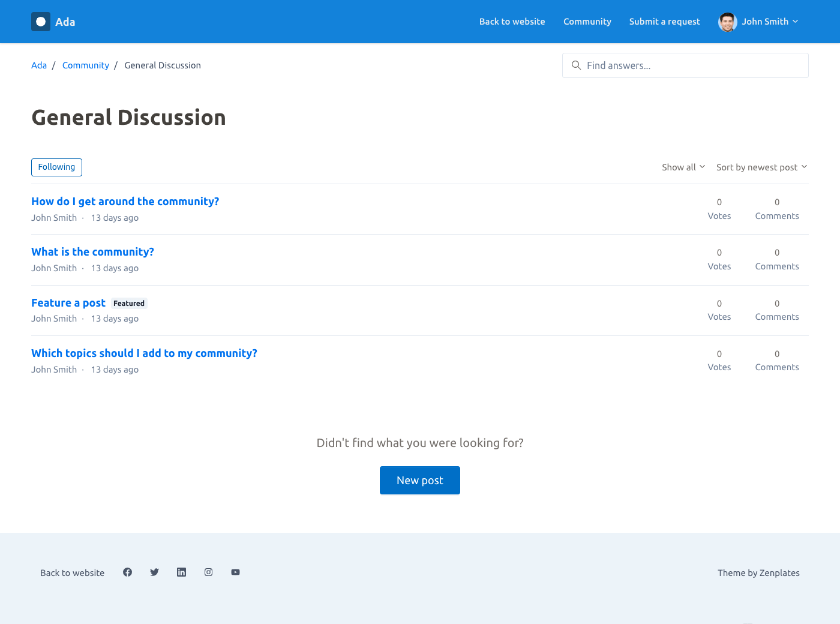Open the LinkedIn icon in footer

point(181,572)
